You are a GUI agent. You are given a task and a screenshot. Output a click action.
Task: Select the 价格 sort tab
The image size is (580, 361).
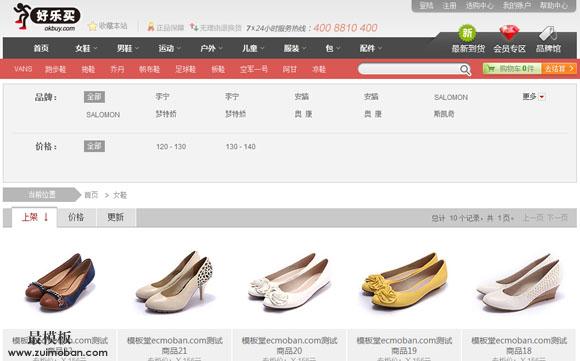pyautogui.click(x=77, y=217)
